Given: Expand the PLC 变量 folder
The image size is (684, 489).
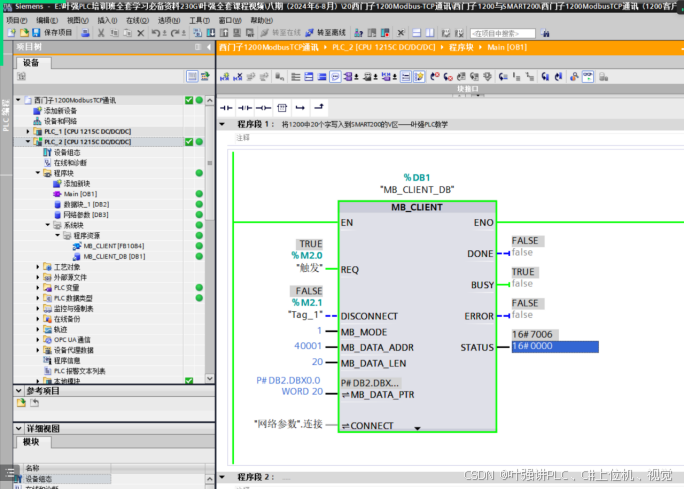Looking at the screenshot, I should click(x=38, y=288).
